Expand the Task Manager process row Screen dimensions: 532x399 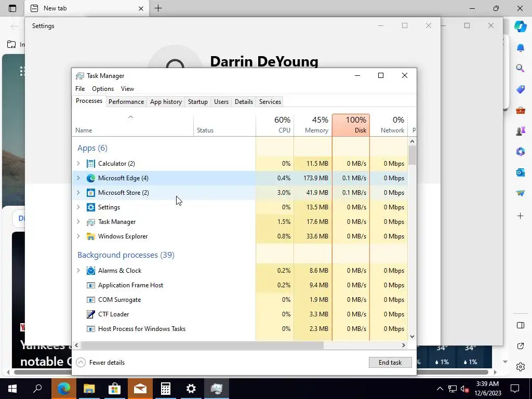click(x=78, y=222)
